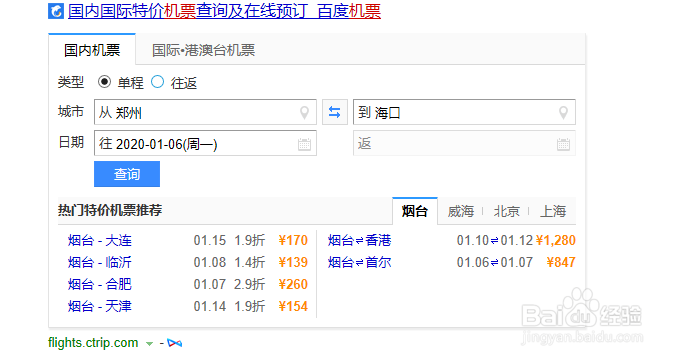Switch to 国际•港澳台机票 tab
Screen dimensions: 680x360
pyautogui.click(x=203, y=50)
